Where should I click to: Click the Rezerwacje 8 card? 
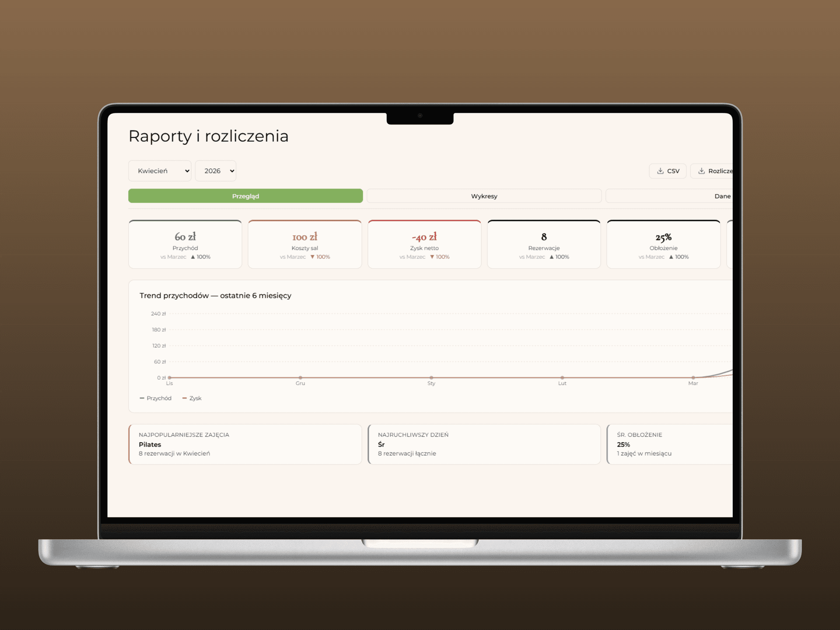(544, 244)
